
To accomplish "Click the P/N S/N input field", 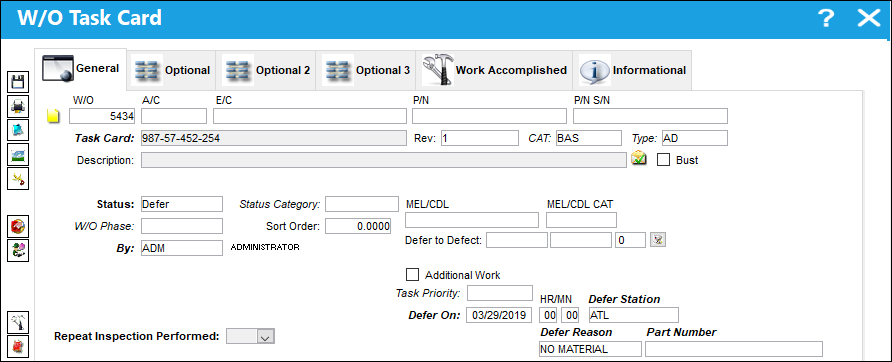I will pos(650,116).
